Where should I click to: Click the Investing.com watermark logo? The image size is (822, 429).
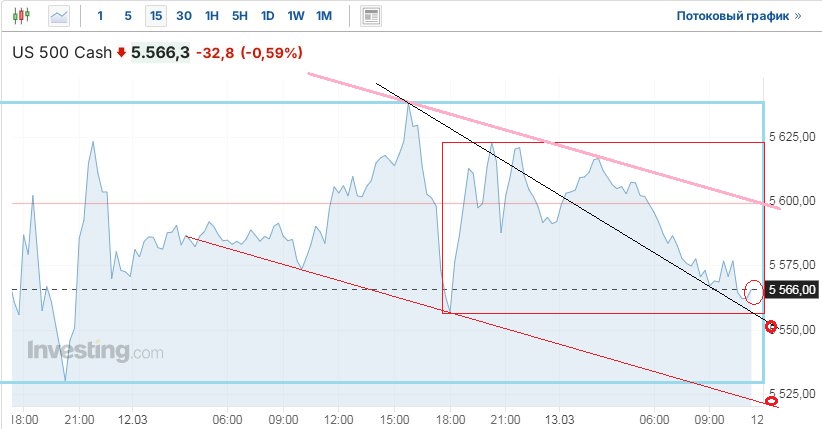click(x=95, y=352)
